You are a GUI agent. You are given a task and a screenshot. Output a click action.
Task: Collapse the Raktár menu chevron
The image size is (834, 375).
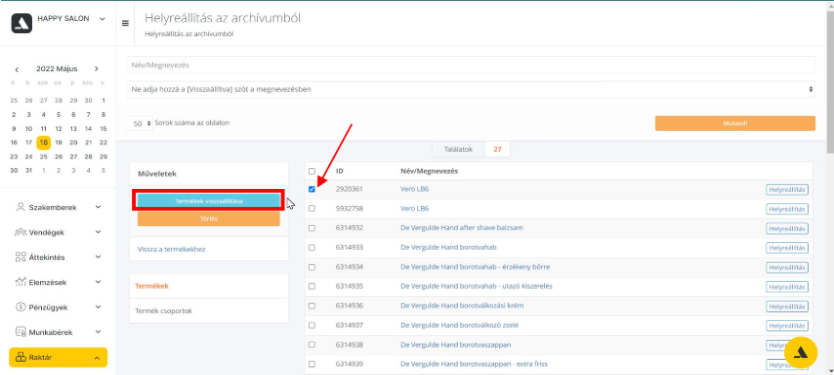pyautogui.click(x=97, y=359)
